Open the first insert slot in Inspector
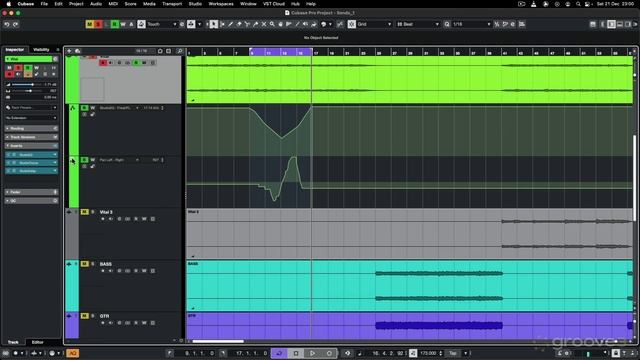This screenshot has width=640, height=360. (31, 155)
